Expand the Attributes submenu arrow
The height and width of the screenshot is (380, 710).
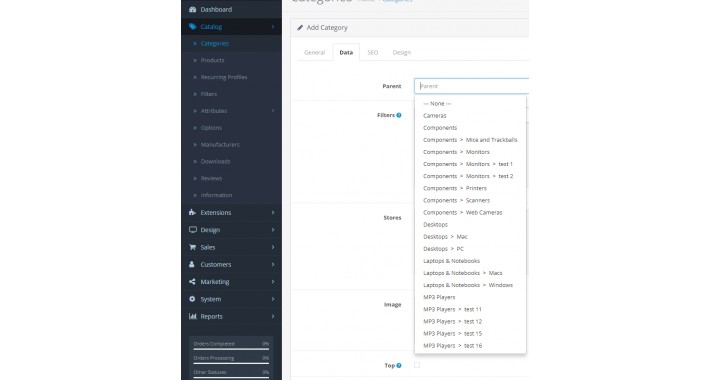(x=273, y=111)
